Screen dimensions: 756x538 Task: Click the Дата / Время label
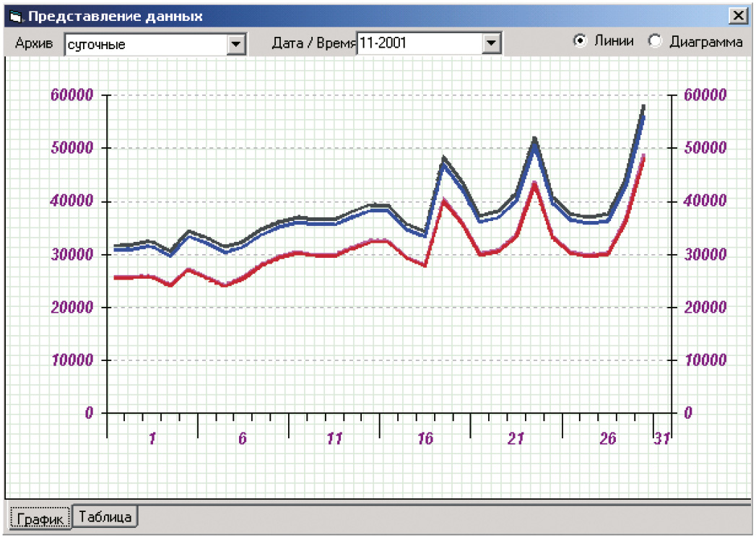pyautogui.click(x=313, y=43)
